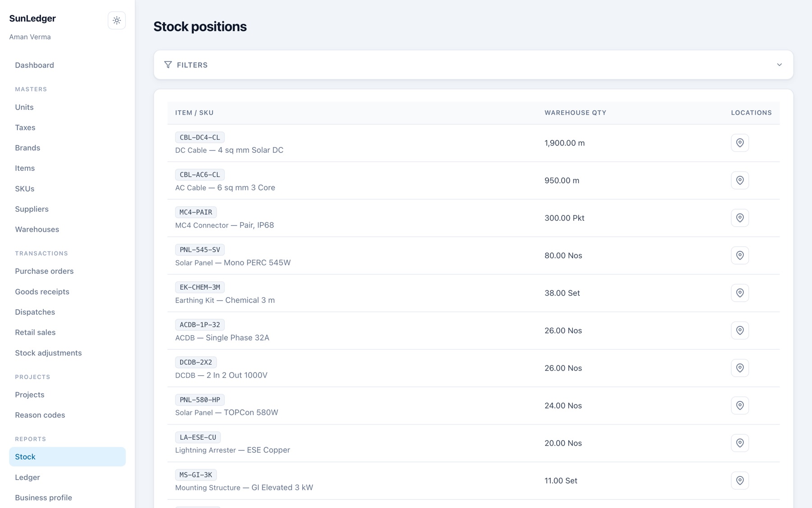The height and width of the screenshot is (508, 812).
Task: Click the Warehouse Qty column header
Action: tap(575, 112)
